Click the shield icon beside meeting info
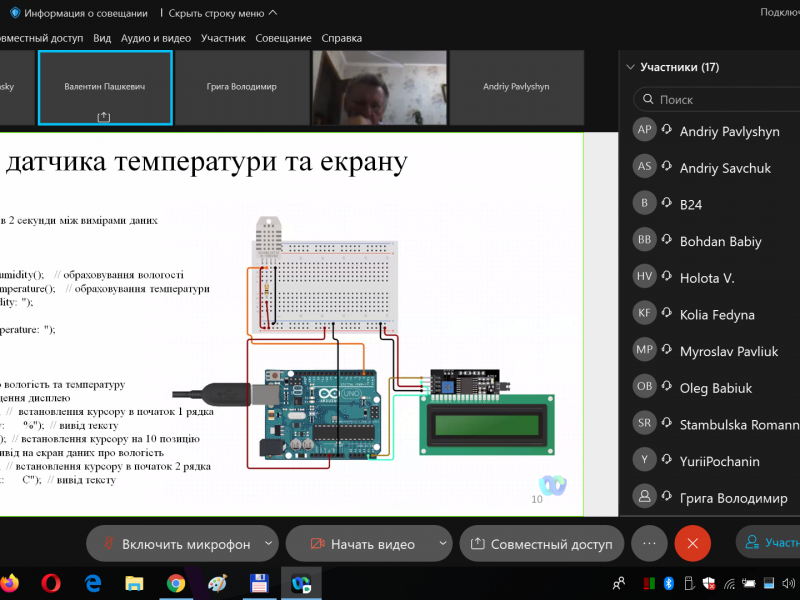Viewport: 800px width, 600px height. (15, 13)
